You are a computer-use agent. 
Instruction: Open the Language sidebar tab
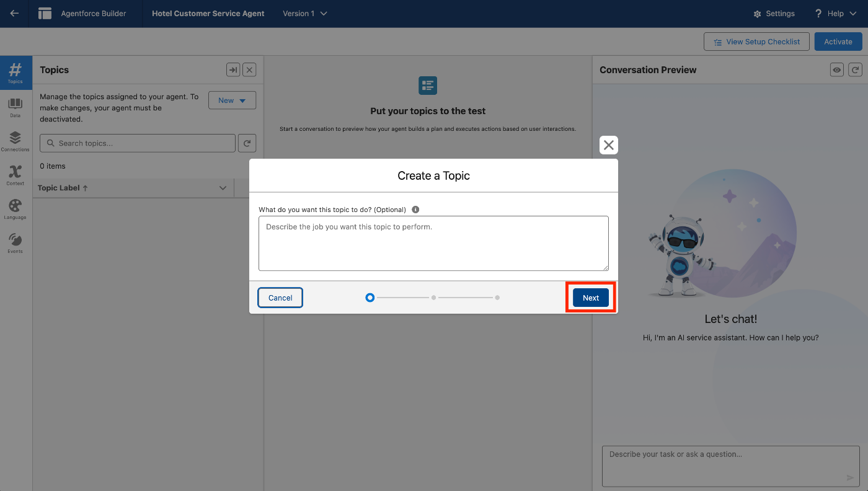point(15,209)
